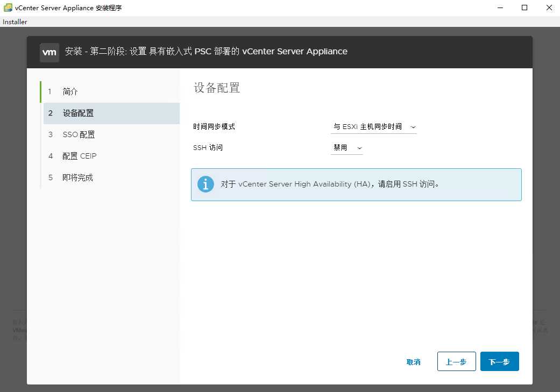Screen dimensions: 560x392
Task: Click the 时间同步模式 label
Action: pyautogui.click(x=214, y=127)
